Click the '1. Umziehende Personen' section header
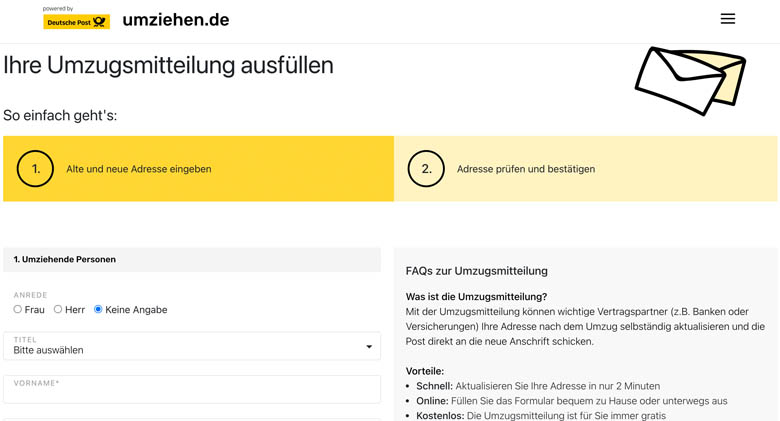 point(192,259)
